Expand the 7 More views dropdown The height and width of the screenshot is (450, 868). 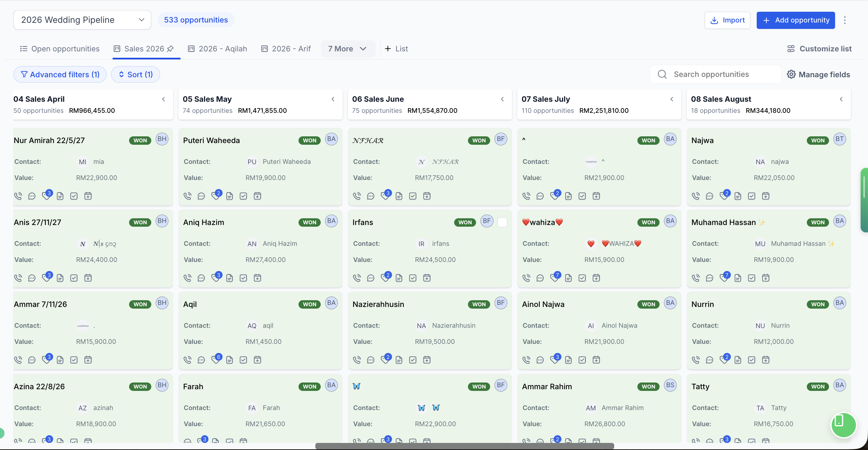pos(347,49)
